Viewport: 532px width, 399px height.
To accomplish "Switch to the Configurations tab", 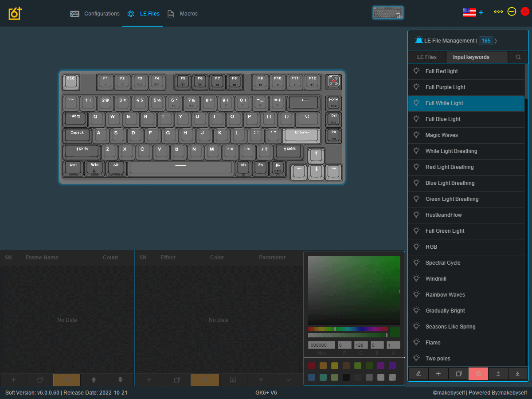I will tap(95, 14).
